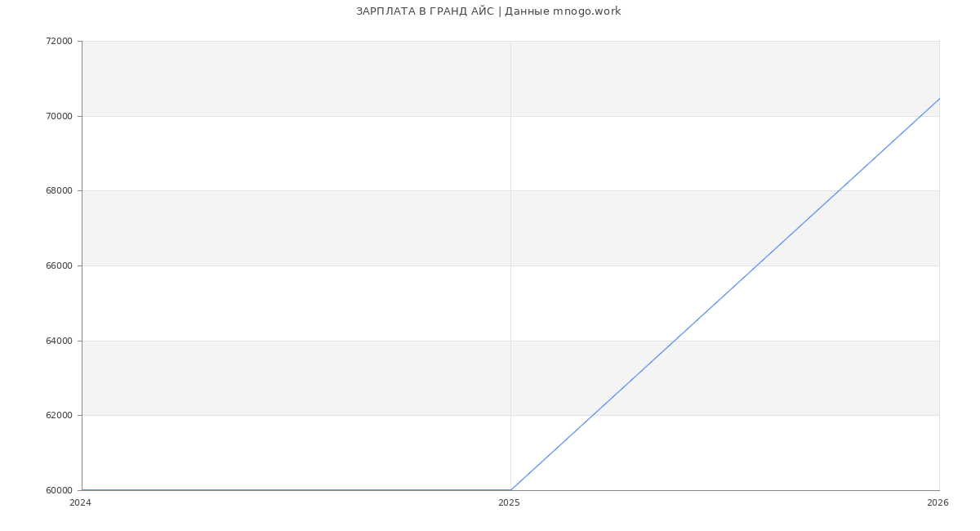Viewport: 980px width, 531px height.
Task: Click the 2025 data point where the line rises
Action: click(x=510, y=490)
